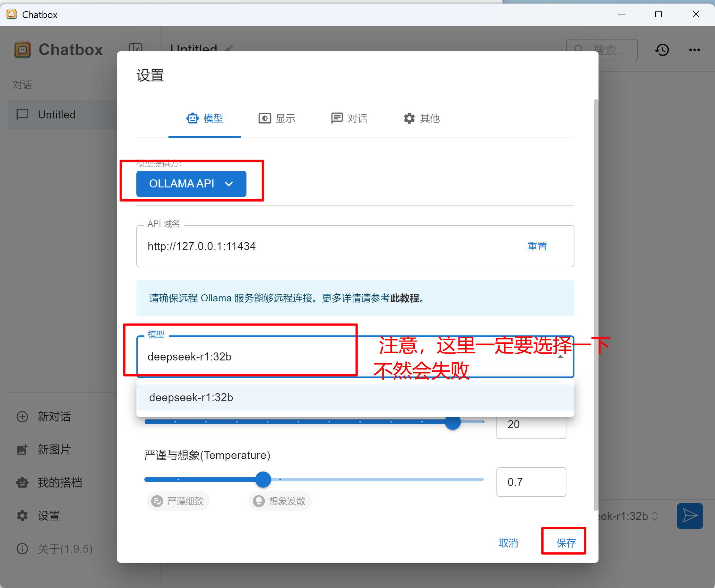Click the chat icon on 对话 tab
Image resolution: width=715 pixels, height=588 pixels.
[337, 118]
